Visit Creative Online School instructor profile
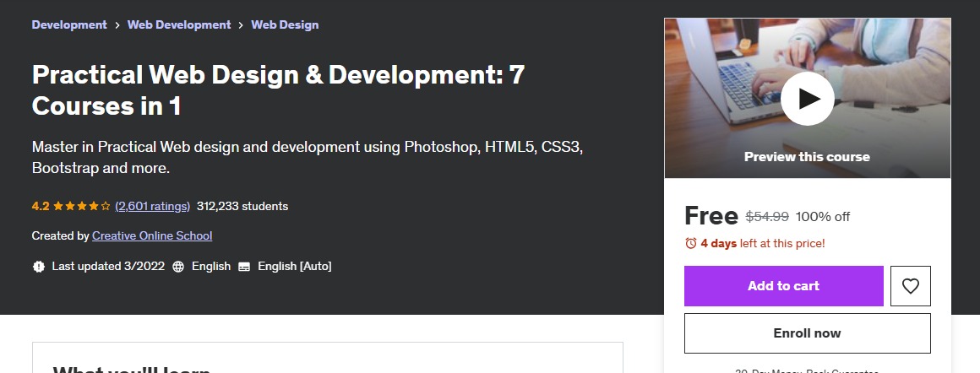The width and height of the screenshot is (980, 373). [152, 236]
